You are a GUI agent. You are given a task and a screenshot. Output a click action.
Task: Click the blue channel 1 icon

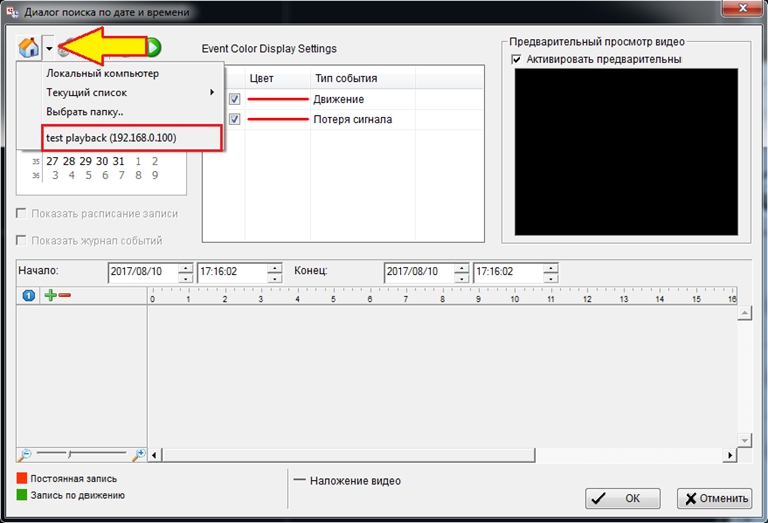(28, 295)
